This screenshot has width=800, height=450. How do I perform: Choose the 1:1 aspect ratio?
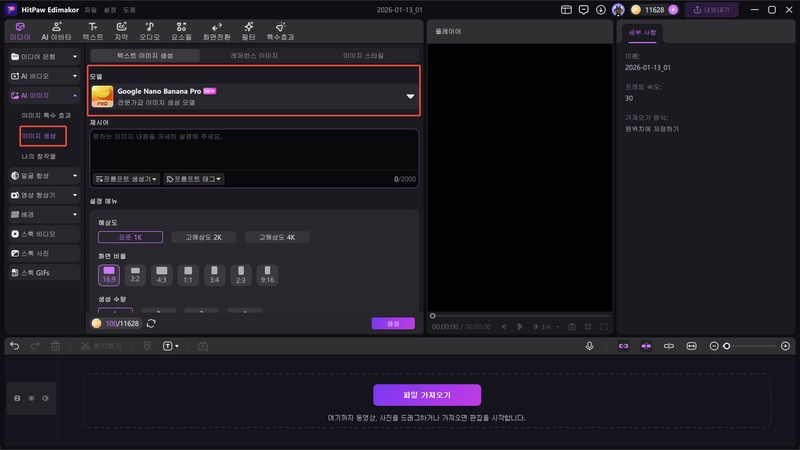pyautogui.click(x=188, y=274)
